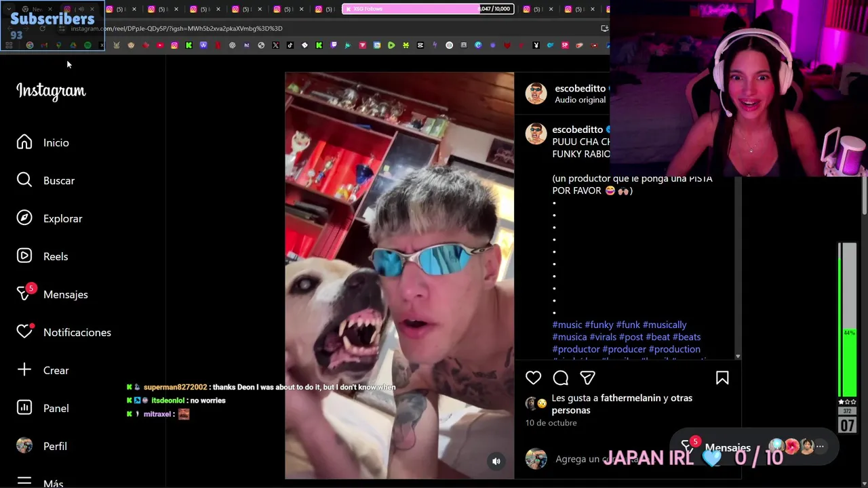Open Explorar compass icon in sidebar

24,218
